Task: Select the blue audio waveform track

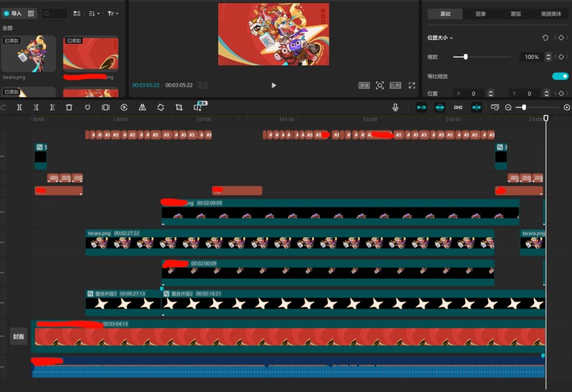Action: pos(288,367)
